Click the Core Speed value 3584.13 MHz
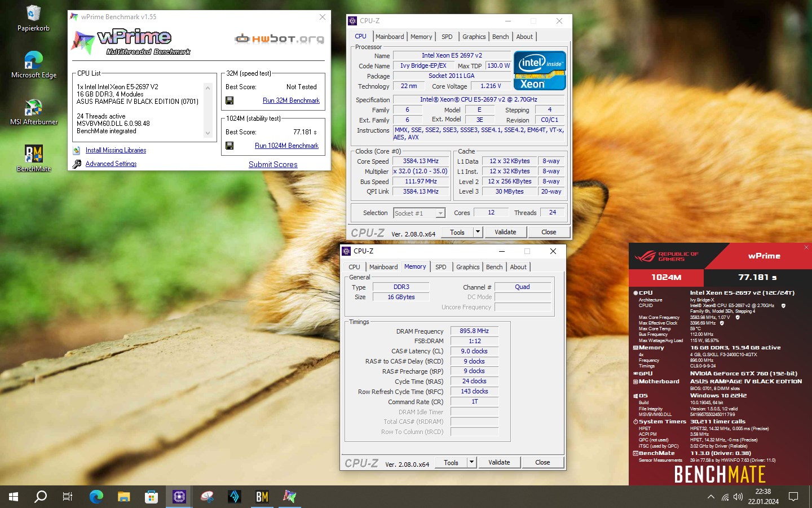Viewport: 812px width, 508px height. (x=421, y=161)
